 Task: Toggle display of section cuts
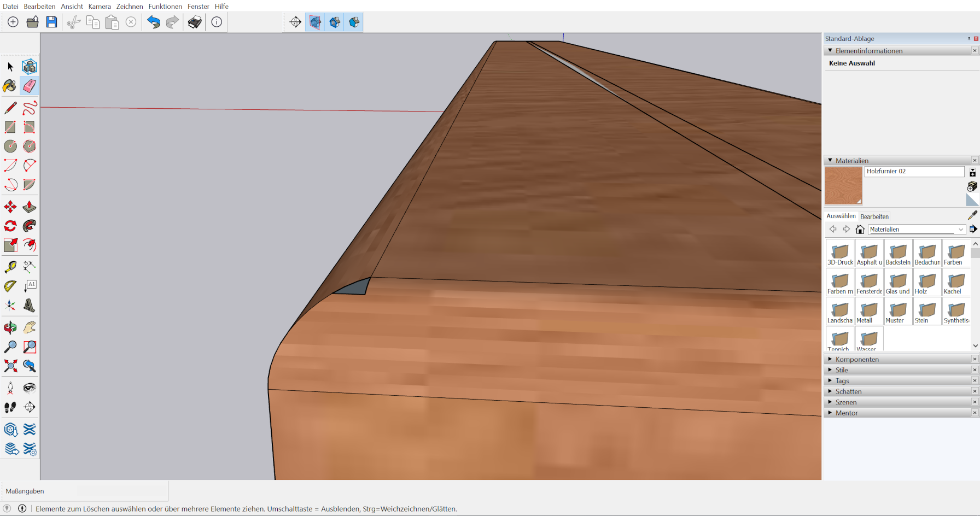335,22
